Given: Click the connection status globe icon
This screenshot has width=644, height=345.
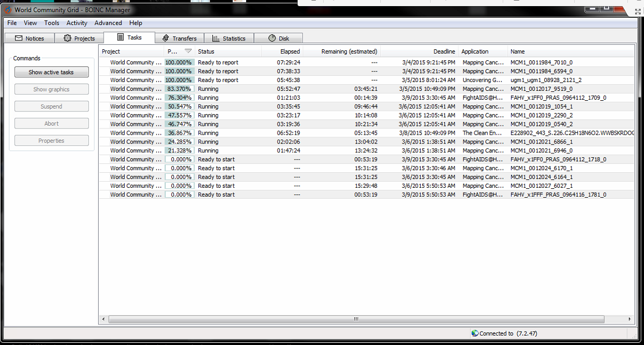Looking at the screenshot, I should pos(475,333).
